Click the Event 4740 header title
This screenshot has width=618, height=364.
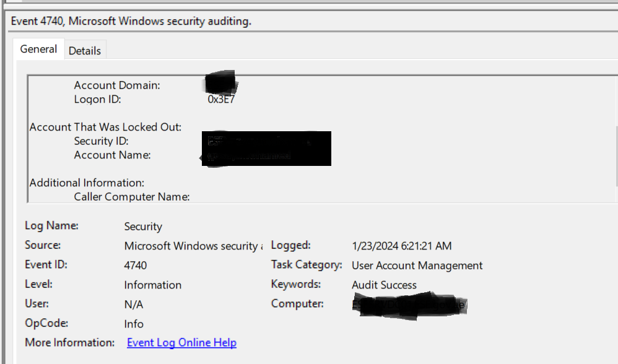[131, 21]
